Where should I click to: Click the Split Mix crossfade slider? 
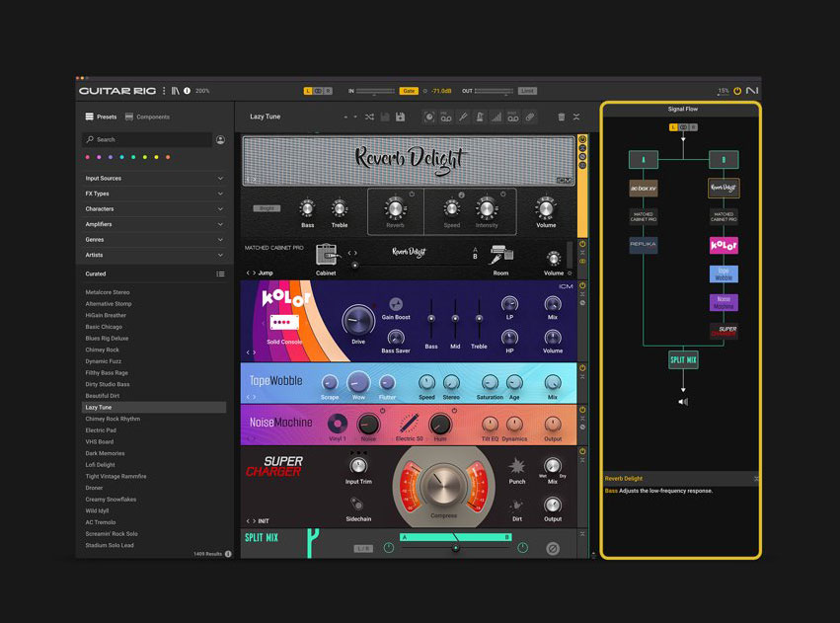(x=456, y=548)
